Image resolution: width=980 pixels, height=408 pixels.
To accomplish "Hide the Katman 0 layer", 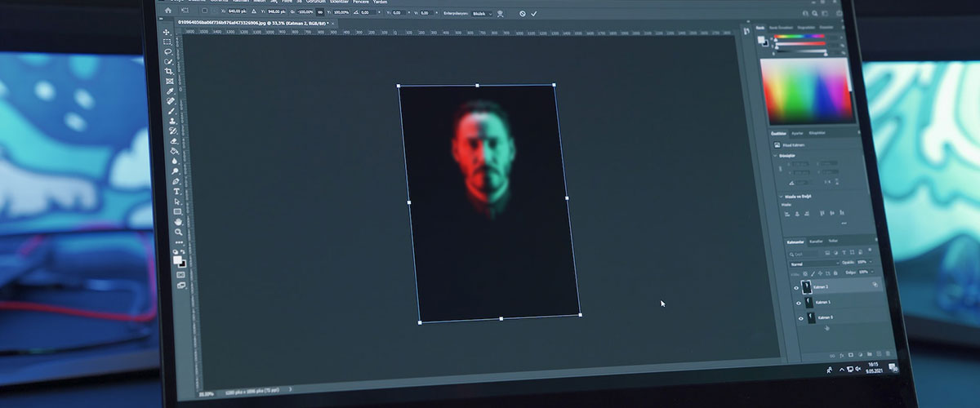I will pyautogui.click(x=801, y=318).
